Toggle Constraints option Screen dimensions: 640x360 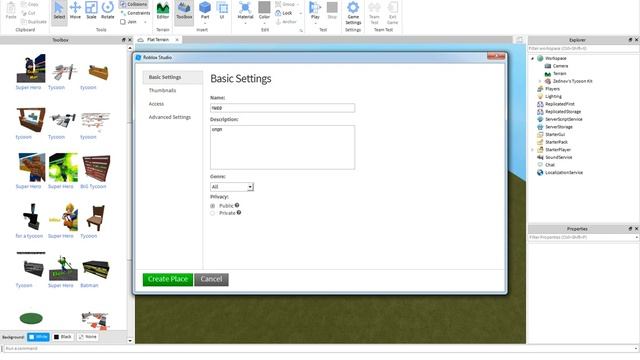coord(135,13)
